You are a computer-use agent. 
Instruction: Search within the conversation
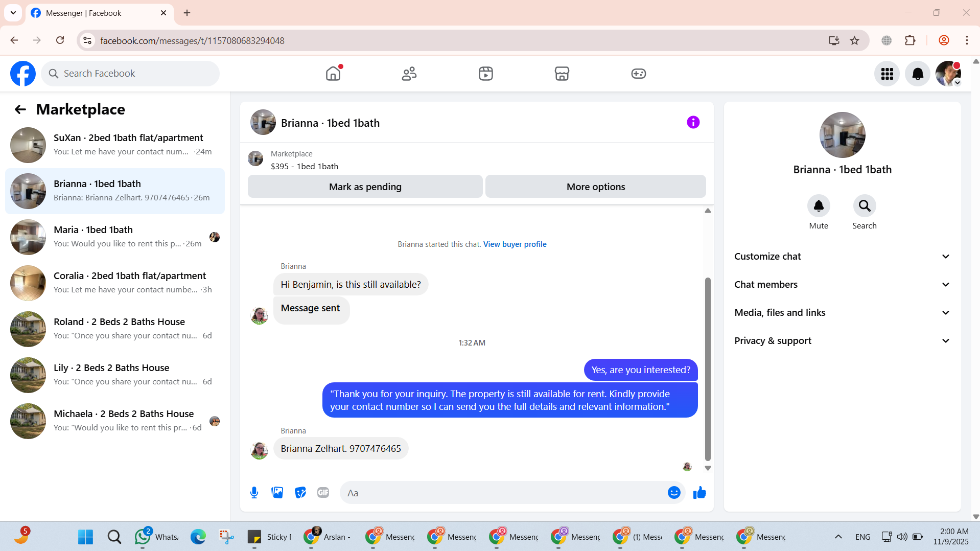coord(865,206)
